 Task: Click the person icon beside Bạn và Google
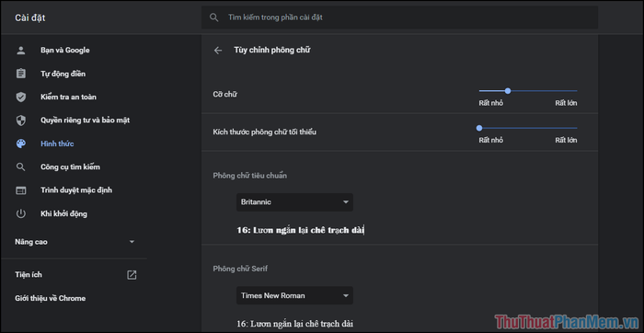(20, 50)
